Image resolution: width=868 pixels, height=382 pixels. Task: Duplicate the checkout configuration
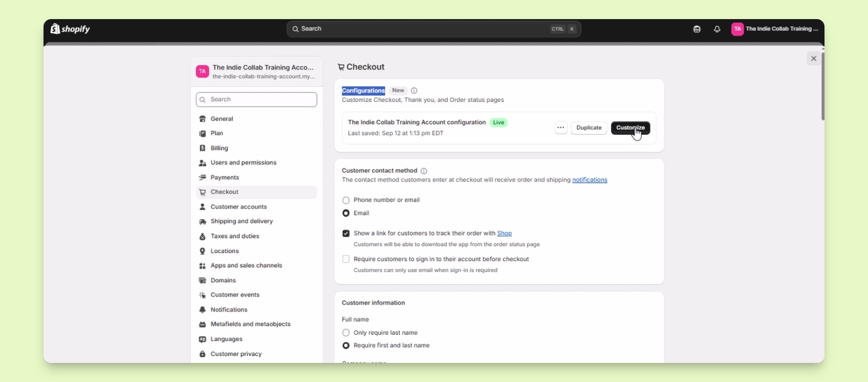[x=589, y=128]
